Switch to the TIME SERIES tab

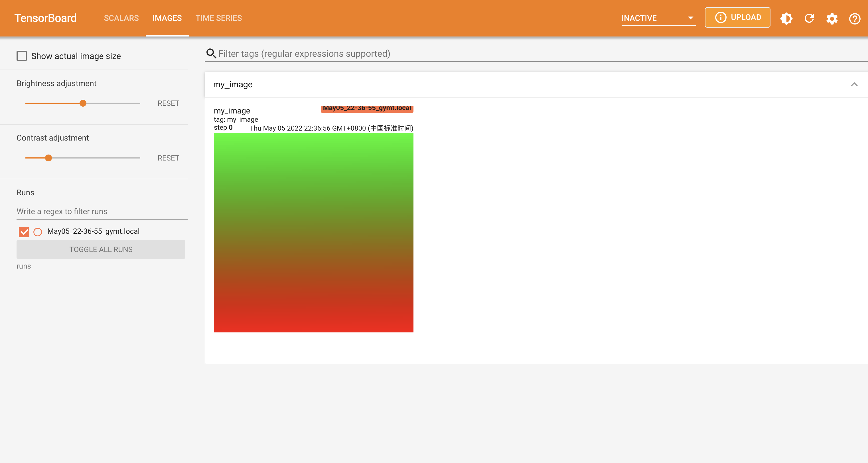(218, 18)
